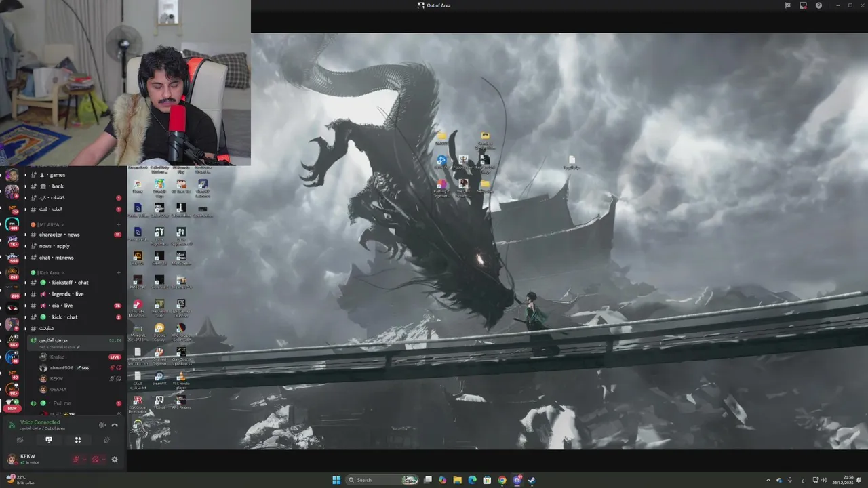
Task: Open Discord help icon in title bar
Action: (818, 5)
